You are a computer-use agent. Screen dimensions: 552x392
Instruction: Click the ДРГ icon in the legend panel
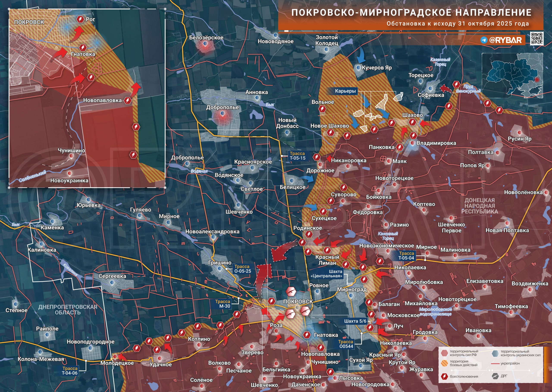pyautogui.click(x=495, y=376)
